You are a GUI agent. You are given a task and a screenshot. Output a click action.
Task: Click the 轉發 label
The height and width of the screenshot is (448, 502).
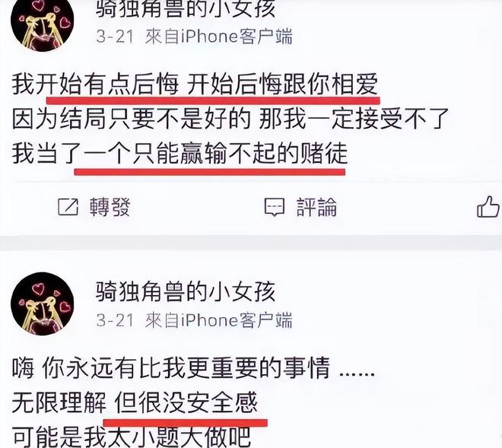pyautogui.click(x=110, y=207)
